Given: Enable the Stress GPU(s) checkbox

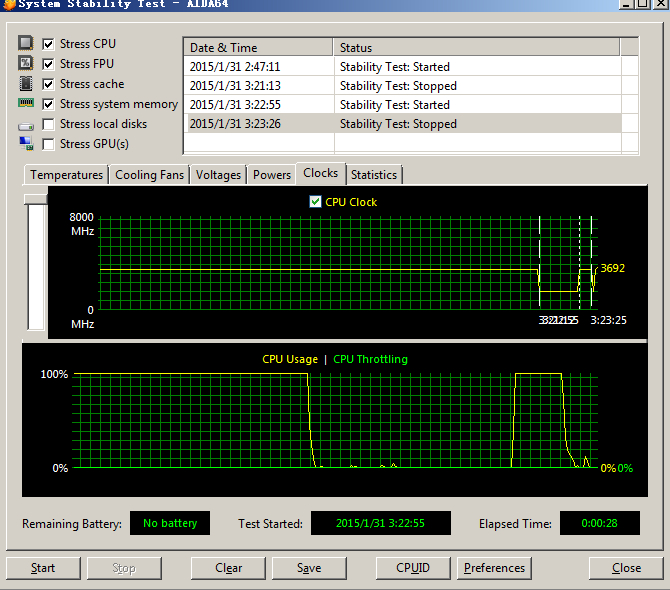Looking at the screenshot, I should (48, 144).
